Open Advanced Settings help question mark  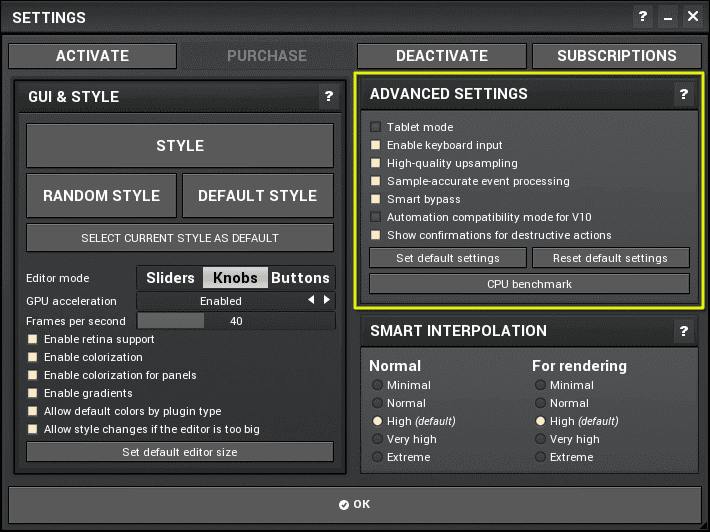[684, 94]
